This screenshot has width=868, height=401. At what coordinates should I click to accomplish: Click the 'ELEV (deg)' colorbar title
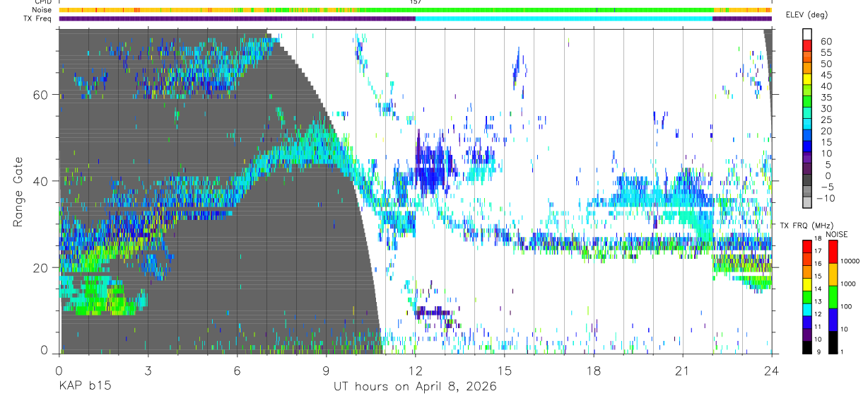tap(807, 15)
